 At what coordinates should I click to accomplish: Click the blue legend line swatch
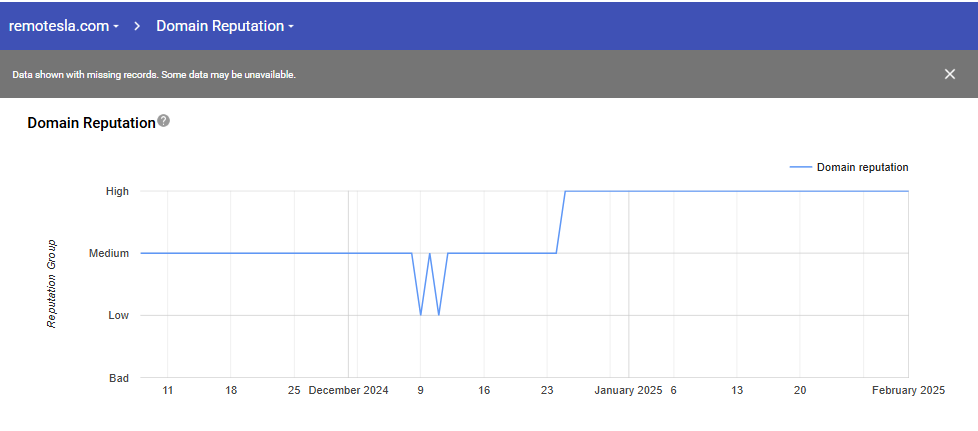point(800,167)
